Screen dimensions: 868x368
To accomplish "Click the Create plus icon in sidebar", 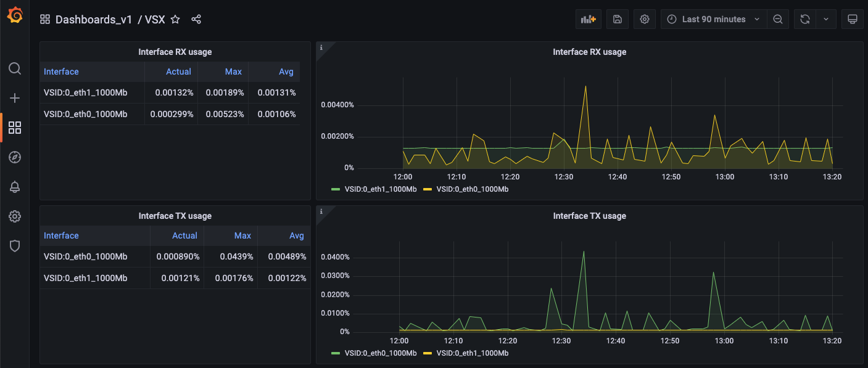I will tap(15, 98).
